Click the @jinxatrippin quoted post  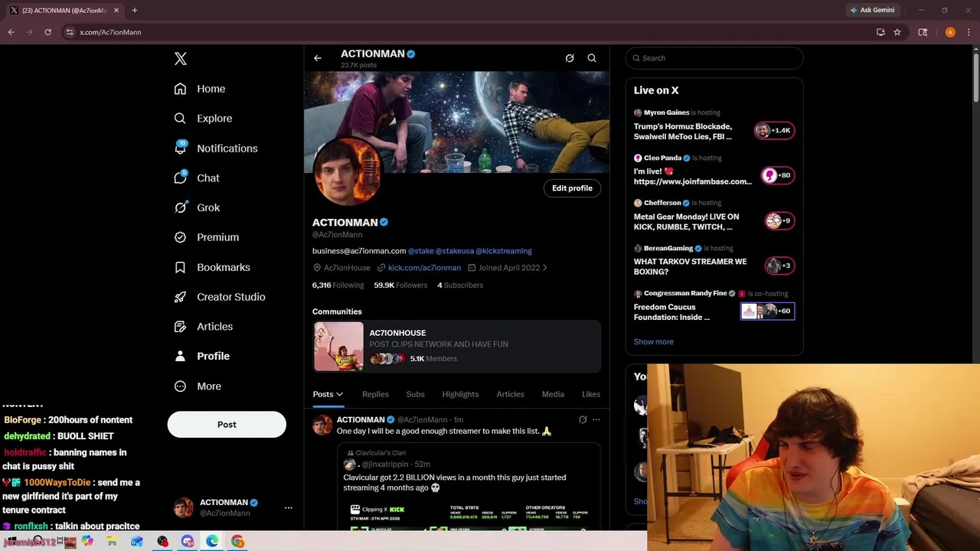tap(469, 487)
